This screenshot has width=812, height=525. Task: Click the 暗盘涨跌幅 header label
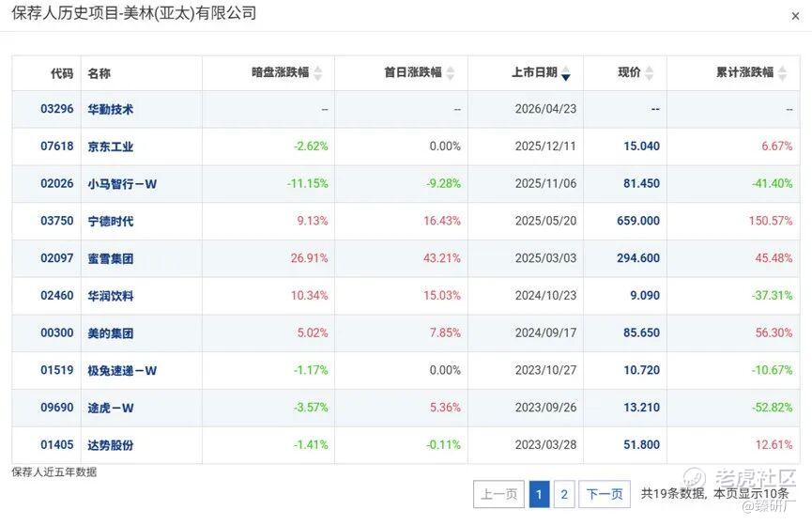tap(280, 72)
